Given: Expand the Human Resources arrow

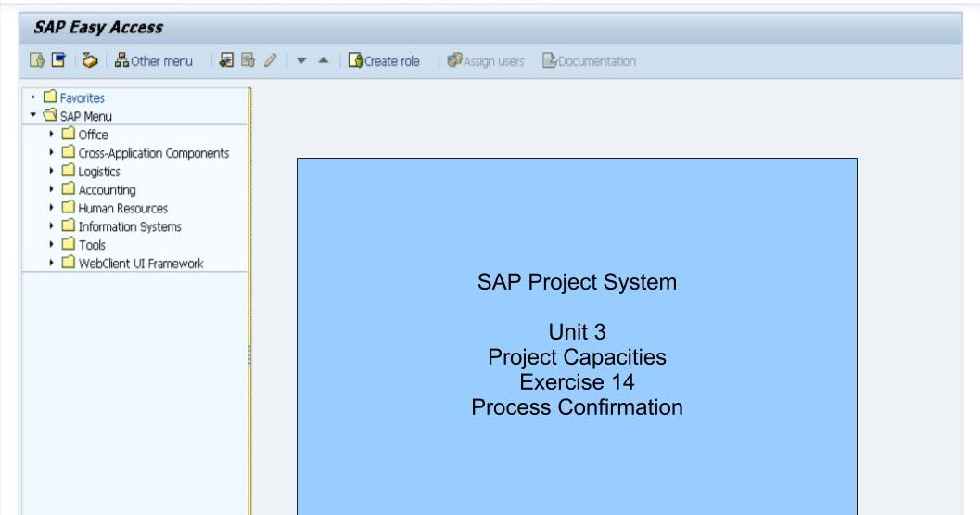Looking at the screenshot, I should [51, 207].
